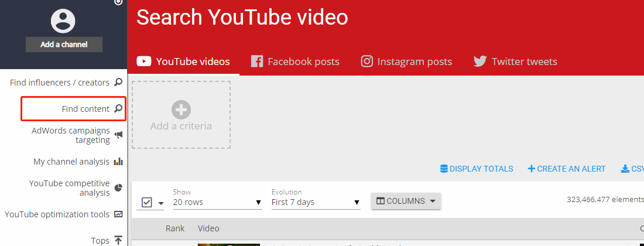Click the up arrow icon beside Tops
This screenshot has height=246, width=644.
(x=118, y=240)
